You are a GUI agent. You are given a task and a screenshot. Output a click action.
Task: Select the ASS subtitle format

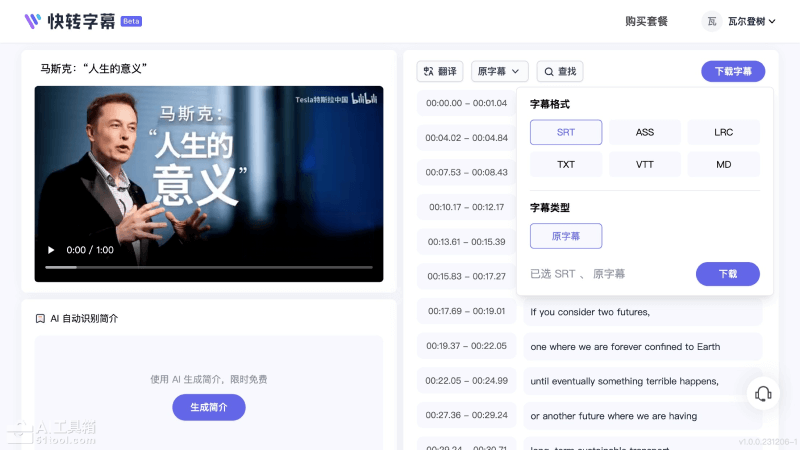645,132
